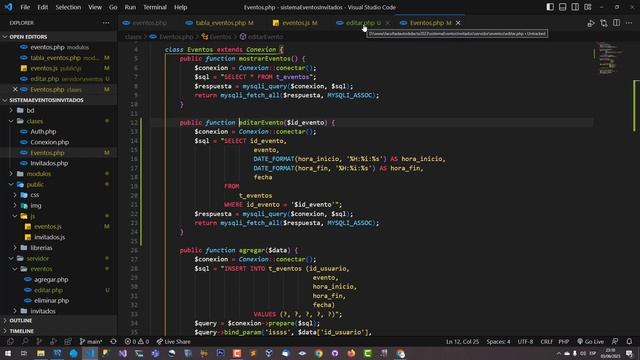
Task: Open the notifications bell icon
Action: [629, 342]
